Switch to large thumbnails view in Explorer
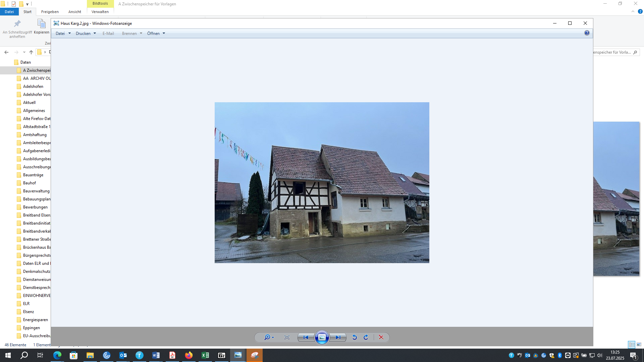 pyautogui.click(x=639, y=345)
